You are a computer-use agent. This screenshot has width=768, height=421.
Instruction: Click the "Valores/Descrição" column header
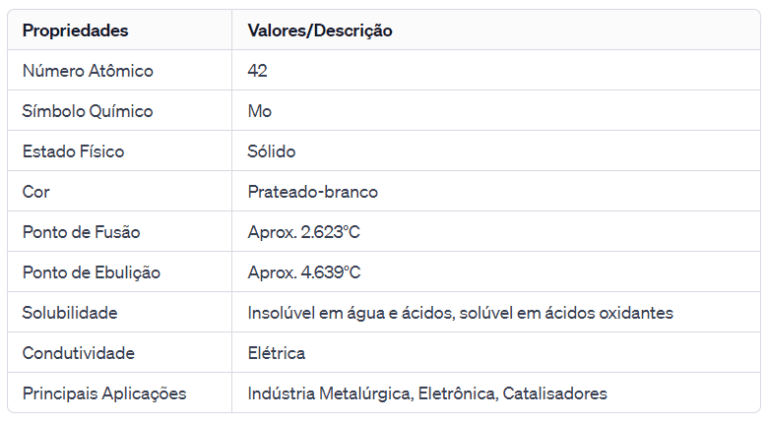320,31
